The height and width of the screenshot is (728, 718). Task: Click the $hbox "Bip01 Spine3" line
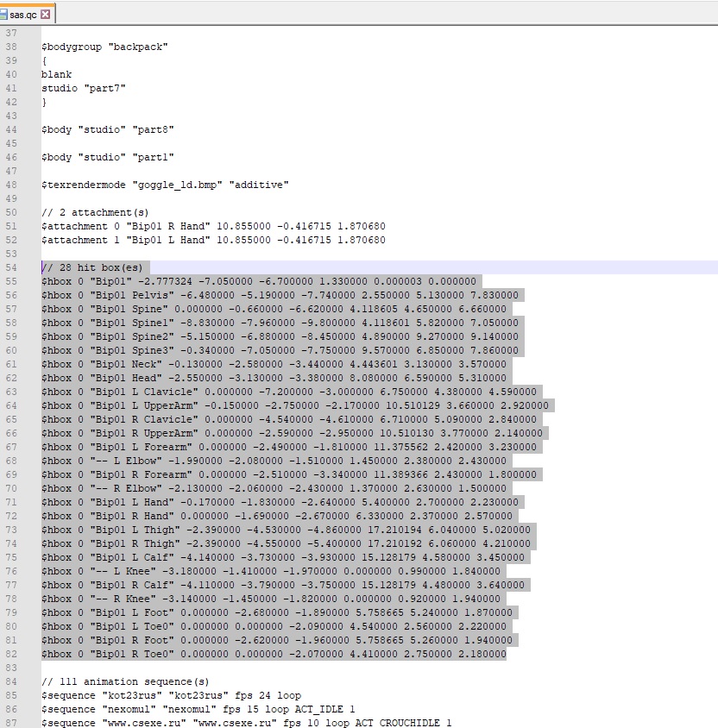280,350
